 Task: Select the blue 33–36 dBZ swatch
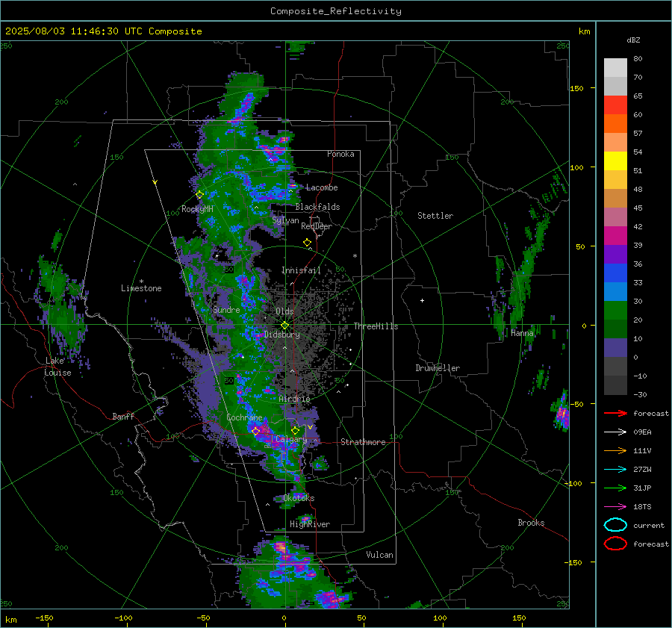tap(615, 273)
